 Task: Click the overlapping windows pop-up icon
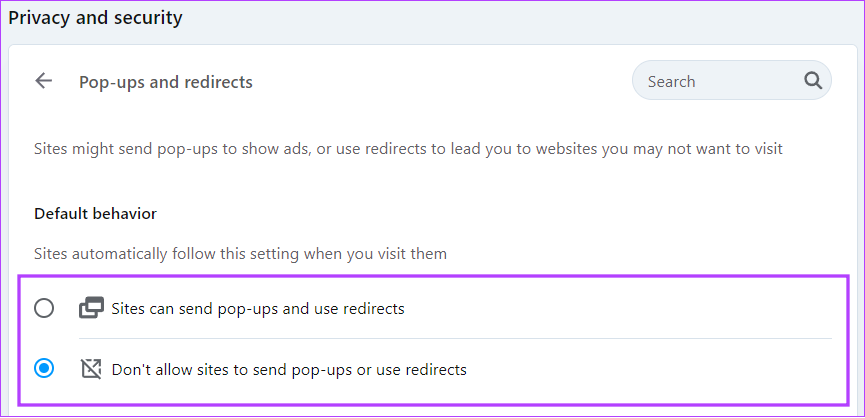point(91,308)
